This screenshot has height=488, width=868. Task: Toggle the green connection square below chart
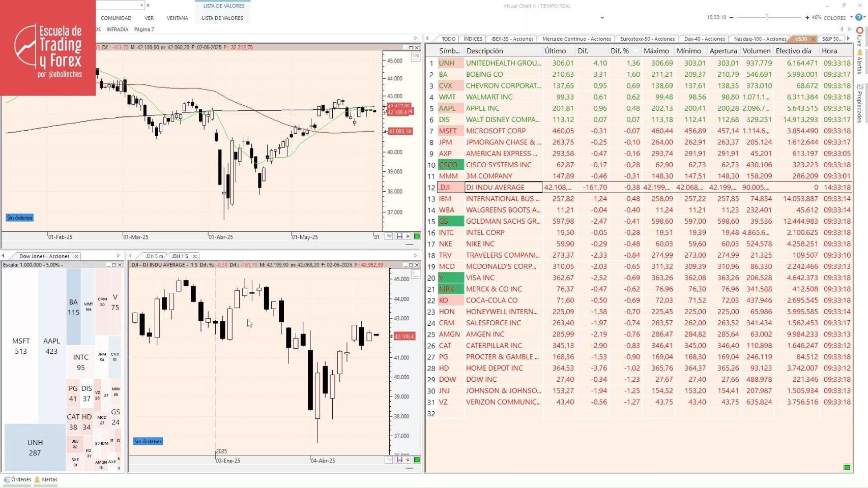click(x=416, y=236)
